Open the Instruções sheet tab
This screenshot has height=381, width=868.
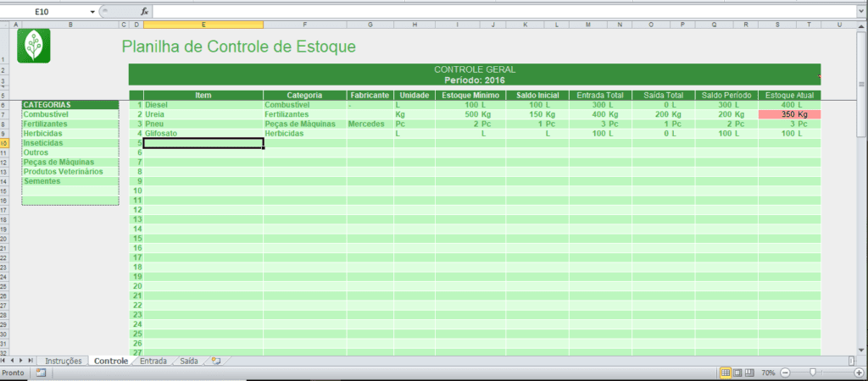click(x=63, y=361)
